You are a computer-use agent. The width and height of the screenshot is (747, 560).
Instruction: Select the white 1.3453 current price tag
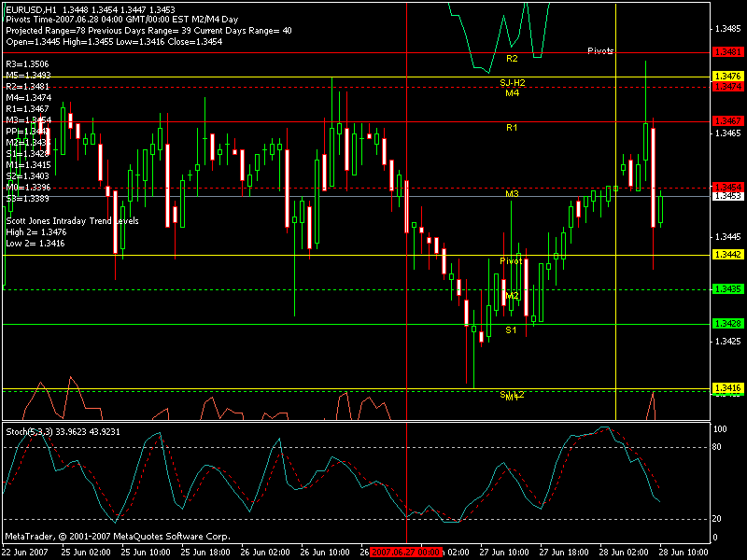tap(727, 196)
